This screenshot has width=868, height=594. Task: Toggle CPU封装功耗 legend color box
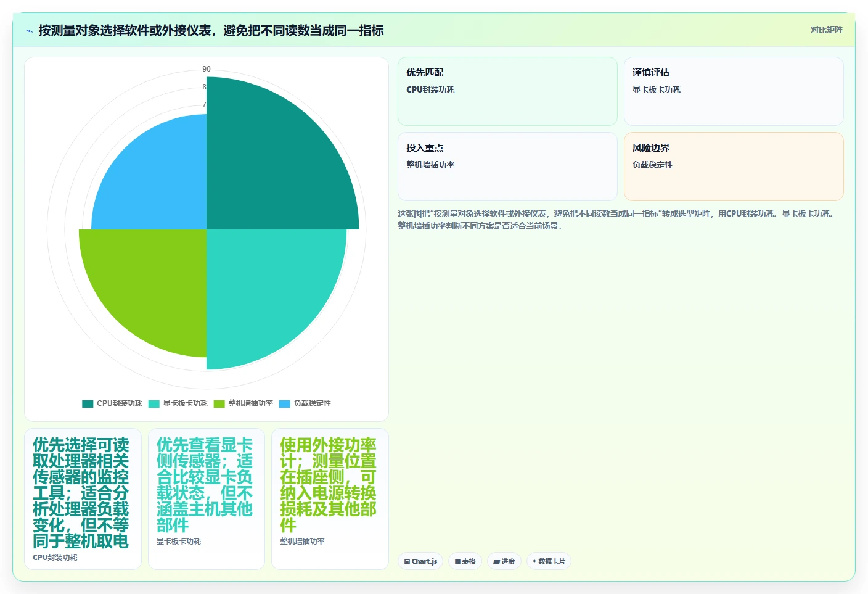[88, 403]
